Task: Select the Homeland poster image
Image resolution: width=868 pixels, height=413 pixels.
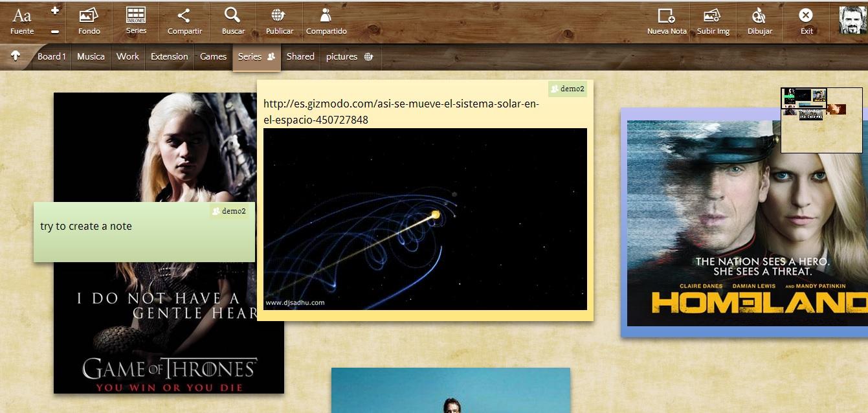Action: pos(748,223)
